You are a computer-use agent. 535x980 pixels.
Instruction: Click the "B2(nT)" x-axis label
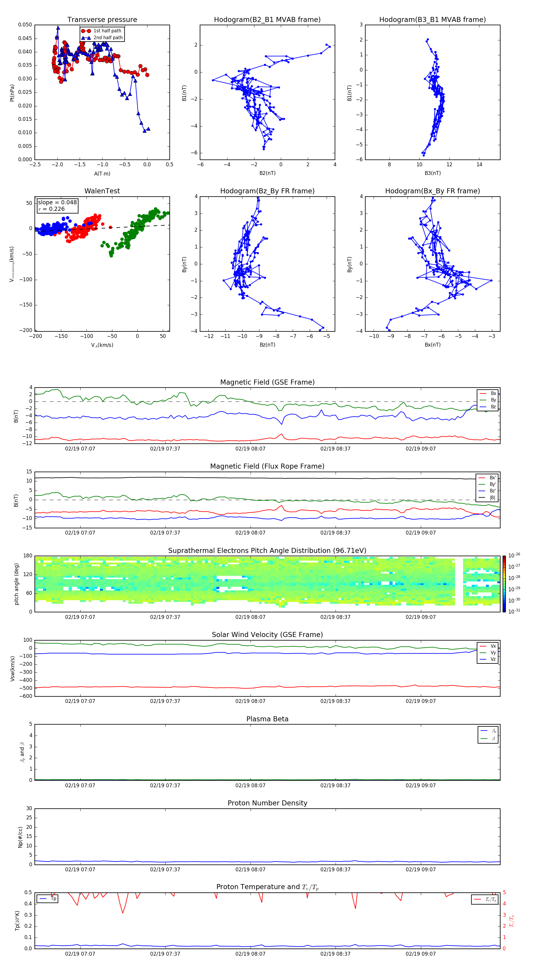[x=267, y=173]
